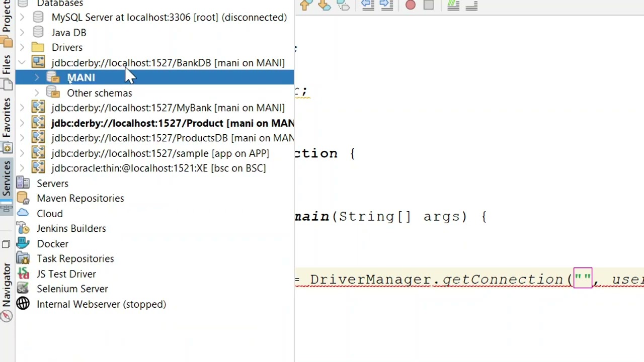Click the JS Test Driver icon

pyautogui.click(x=23, y=274)
